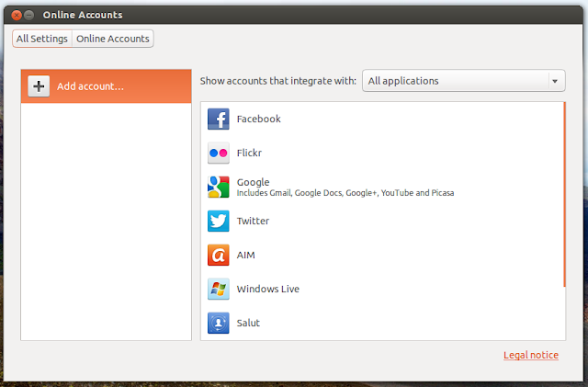Click the Windows Live flag icon
This screenshot has height=387, width=588.
(219, 289)
